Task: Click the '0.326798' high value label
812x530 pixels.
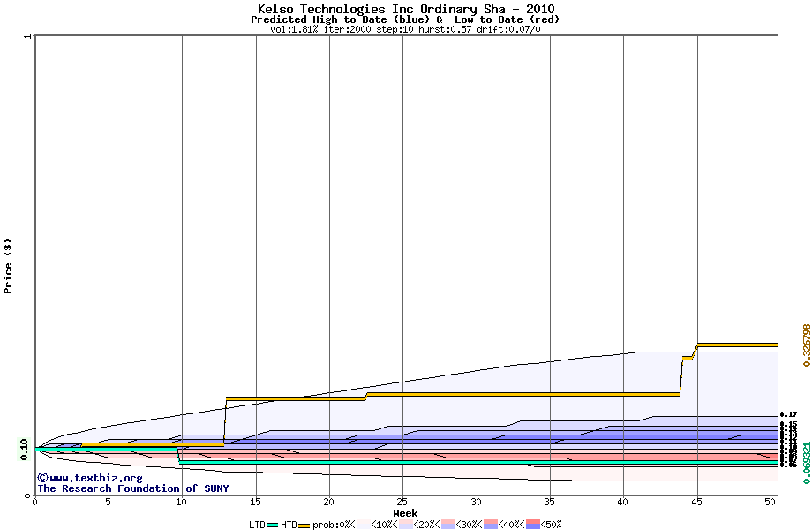Action: coord(807,345)
